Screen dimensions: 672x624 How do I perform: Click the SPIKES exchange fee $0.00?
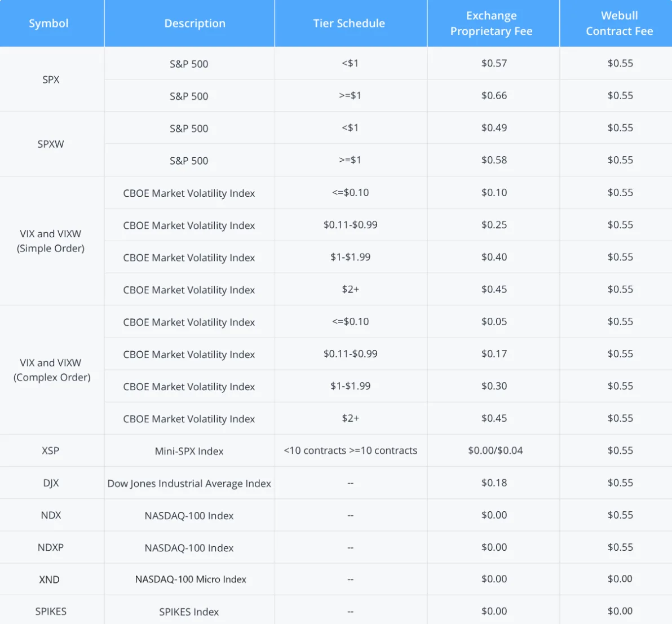click(494, 611)
